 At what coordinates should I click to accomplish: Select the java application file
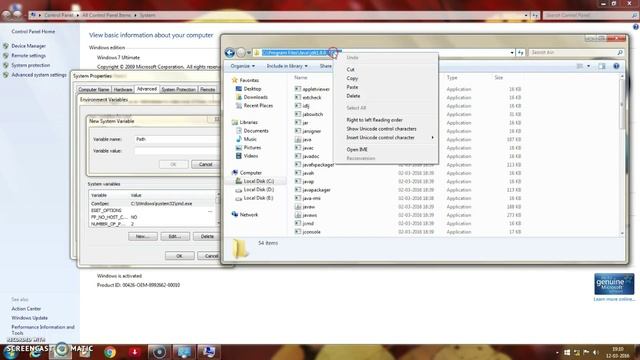(x=307, y=140)
